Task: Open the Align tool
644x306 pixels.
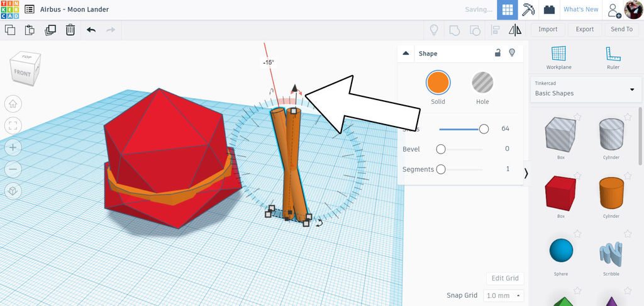Action: pos(495,30)
